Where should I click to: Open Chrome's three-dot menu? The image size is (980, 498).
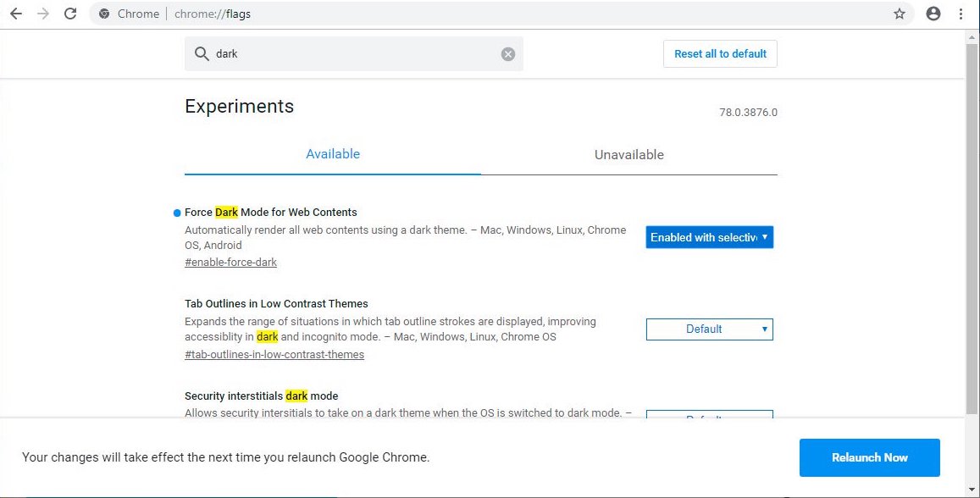click(x=961, y=14)
